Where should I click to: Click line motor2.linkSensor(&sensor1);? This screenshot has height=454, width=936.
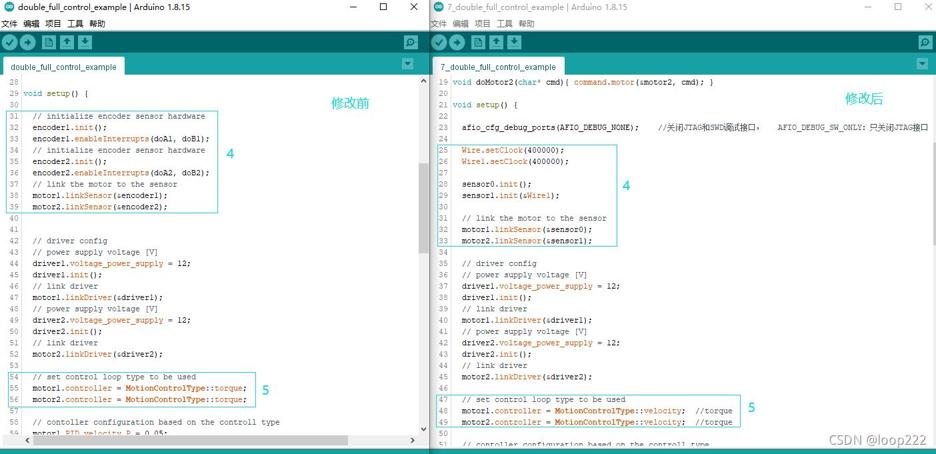[x=527, y=240]
